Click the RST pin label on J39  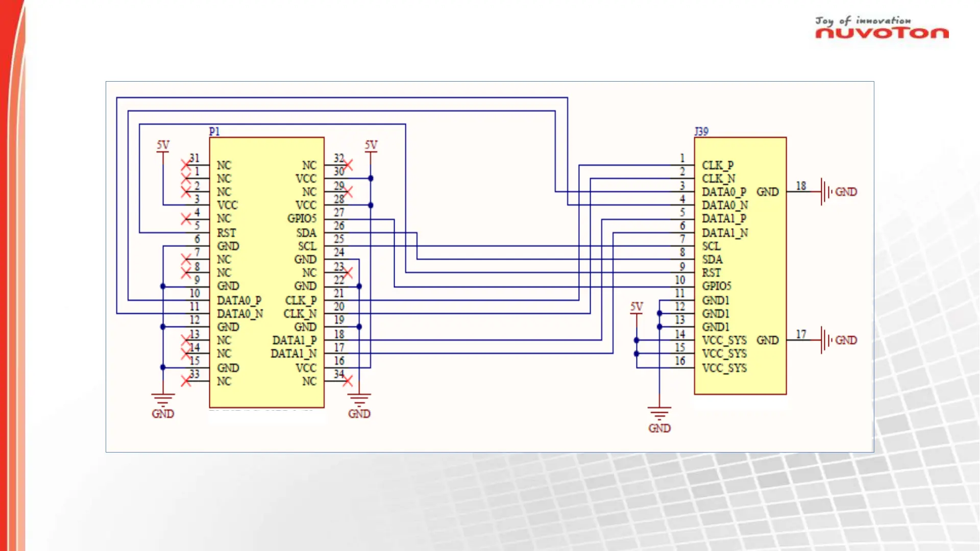[711, 273]
